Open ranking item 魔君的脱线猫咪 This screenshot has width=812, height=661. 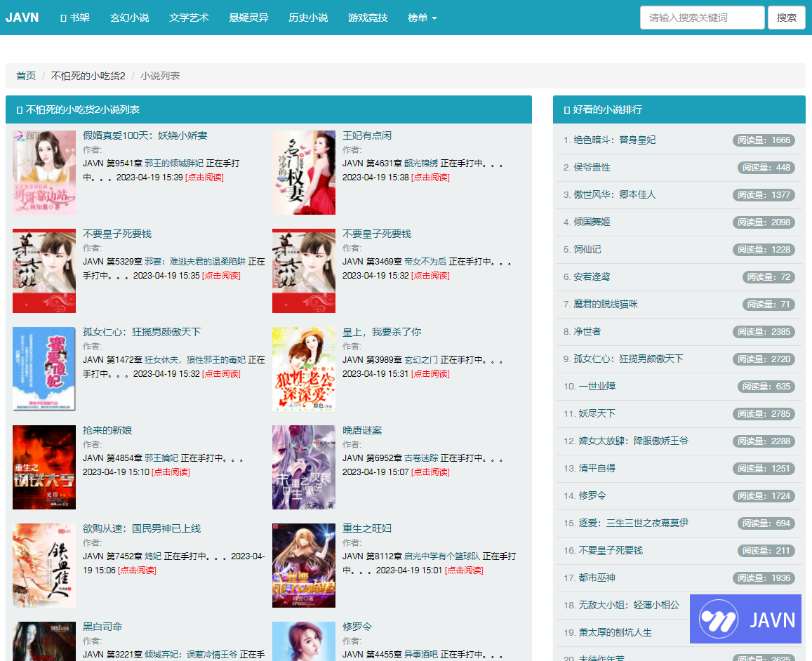(606, 305)
